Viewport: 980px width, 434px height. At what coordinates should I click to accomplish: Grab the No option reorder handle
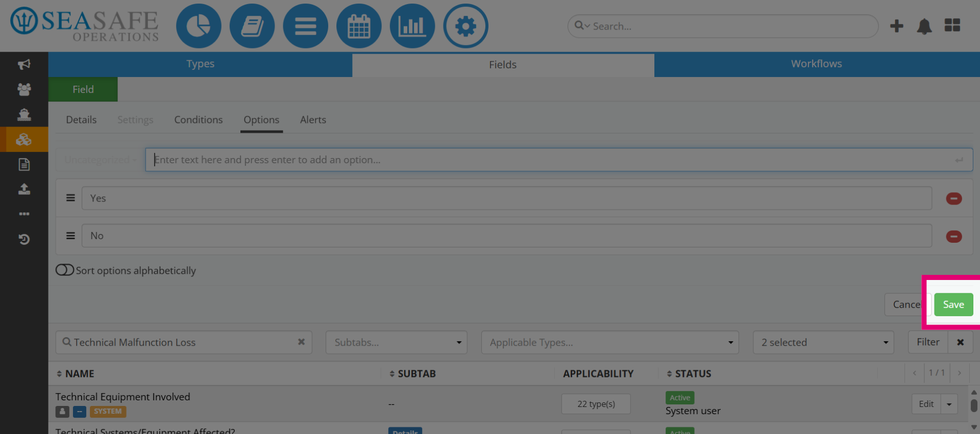[x=70, y=236]
